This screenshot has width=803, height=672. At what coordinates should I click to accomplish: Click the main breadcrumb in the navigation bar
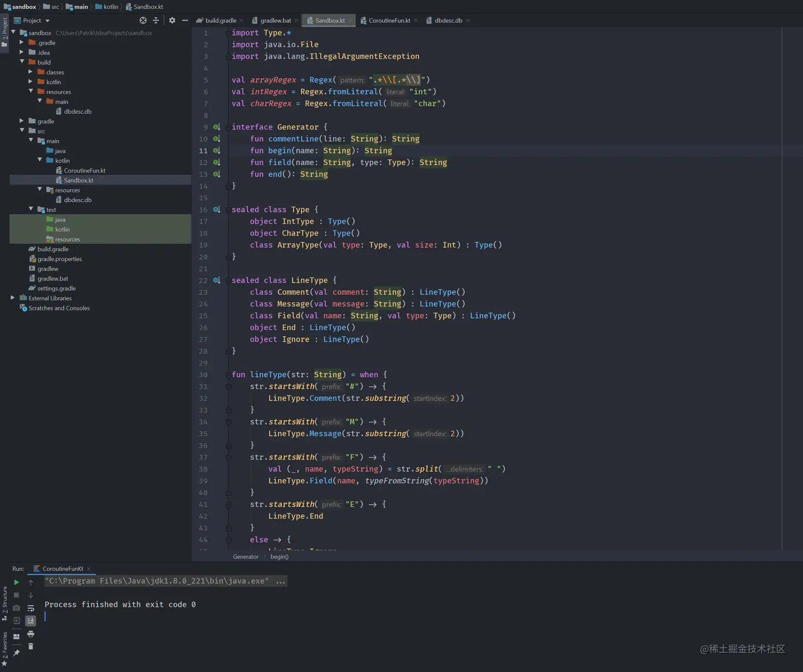76,6
